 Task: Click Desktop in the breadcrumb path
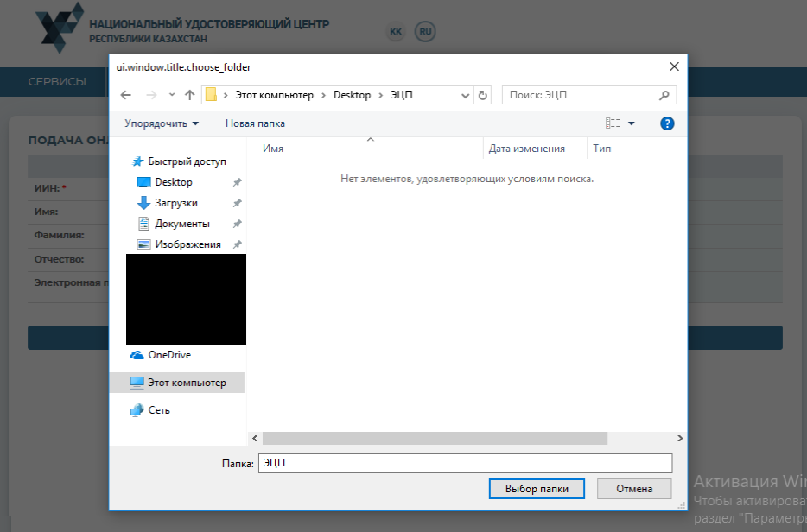pos(352,95)
